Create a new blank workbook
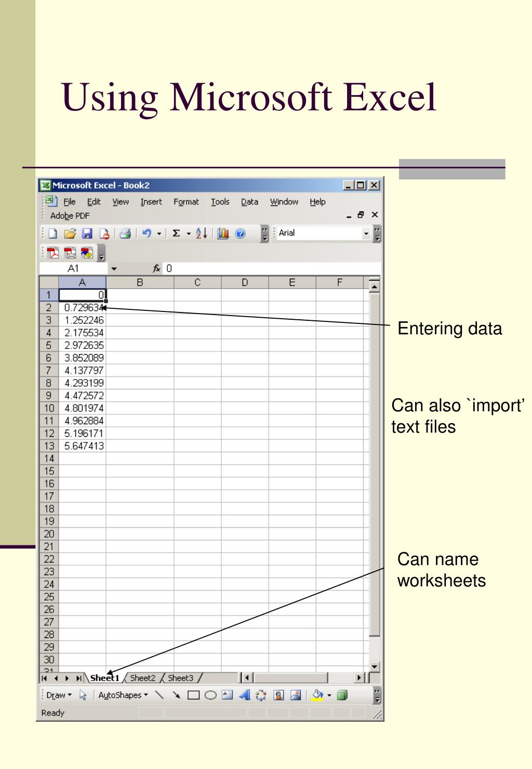The height and width of the screenshot is (769, 532). 52,234
